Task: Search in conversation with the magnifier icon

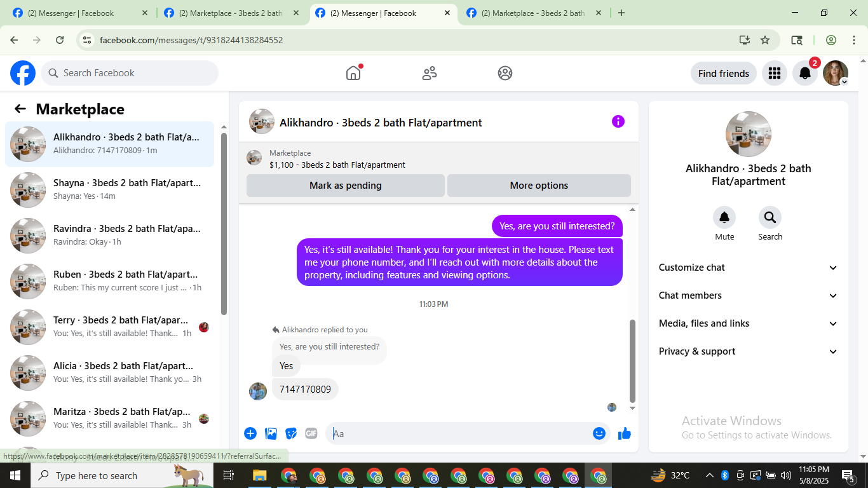Action: click(x=770, y=217)
